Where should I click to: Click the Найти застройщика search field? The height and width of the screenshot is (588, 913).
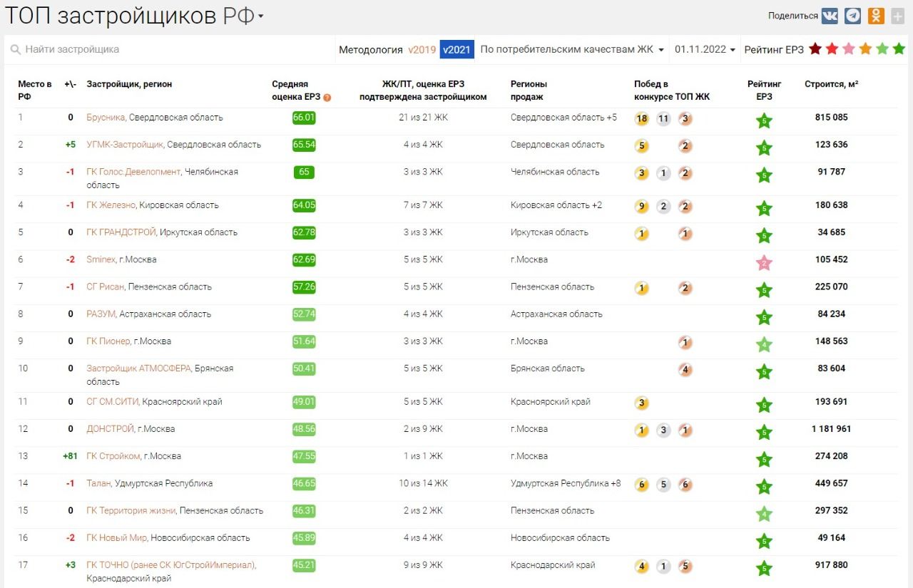(x=171, y=50)
